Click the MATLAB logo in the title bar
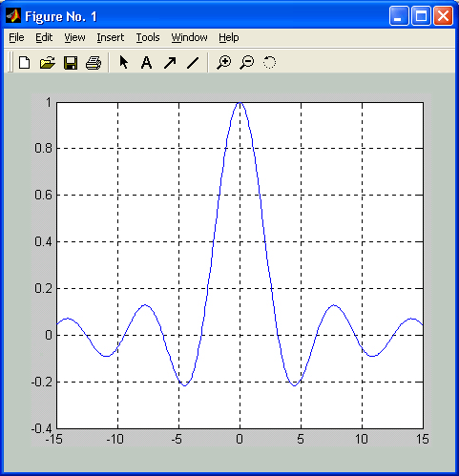 click(13, 16)
